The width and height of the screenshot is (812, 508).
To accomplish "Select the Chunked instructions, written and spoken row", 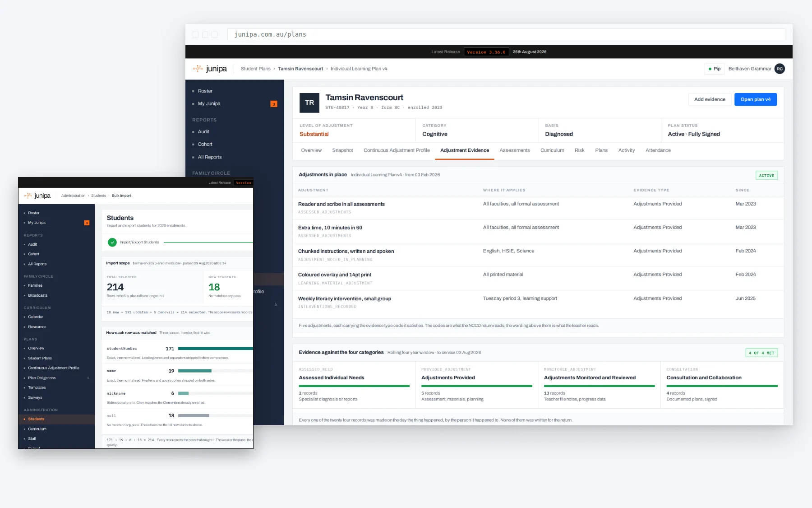I will [x=538, y=255].
